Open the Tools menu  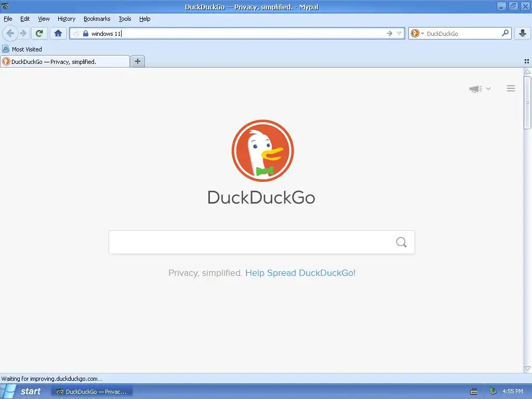[x=125, y=19]
